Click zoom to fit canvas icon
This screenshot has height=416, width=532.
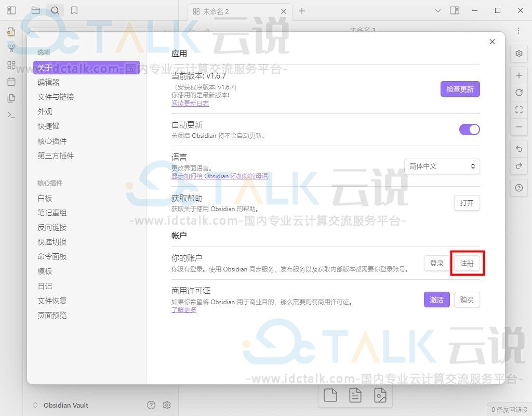(x=519, y=110)
